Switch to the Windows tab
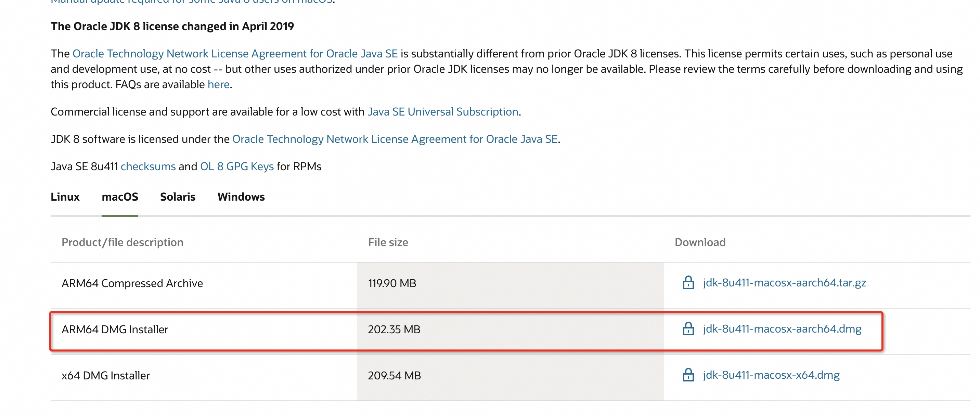980x417 pixels. [x=241, y=197]
